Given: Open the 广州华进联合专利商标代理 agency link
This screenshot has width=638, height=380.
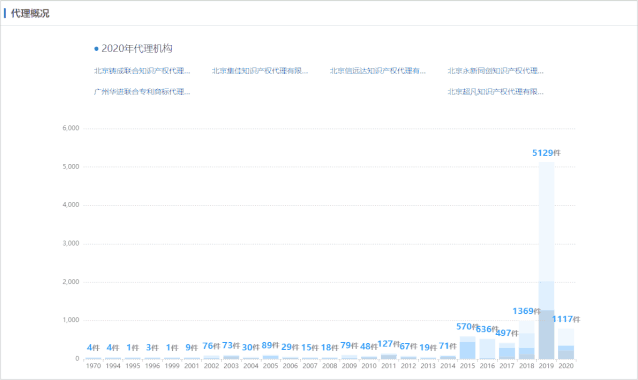Looking at the screenshot, I should (142, 92).
